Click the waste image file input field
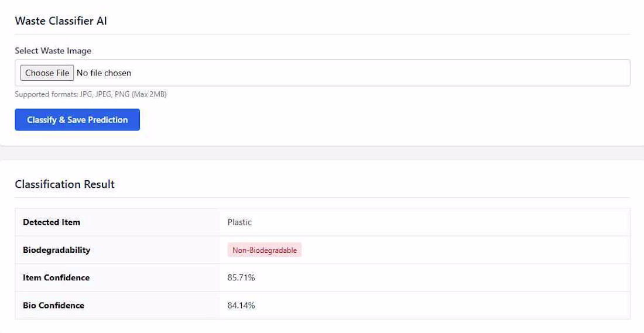644x333 pixels. 323,73
